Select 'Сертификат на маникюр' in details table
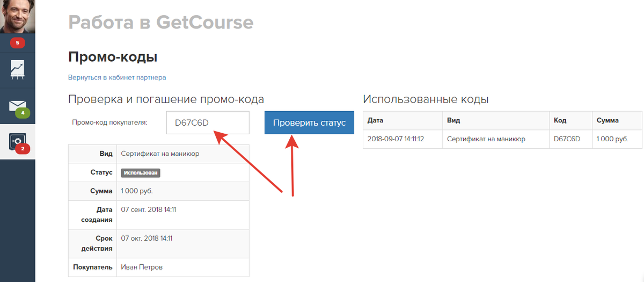The width and height of the screenshot is (644, 282). (x=160, y=154)
